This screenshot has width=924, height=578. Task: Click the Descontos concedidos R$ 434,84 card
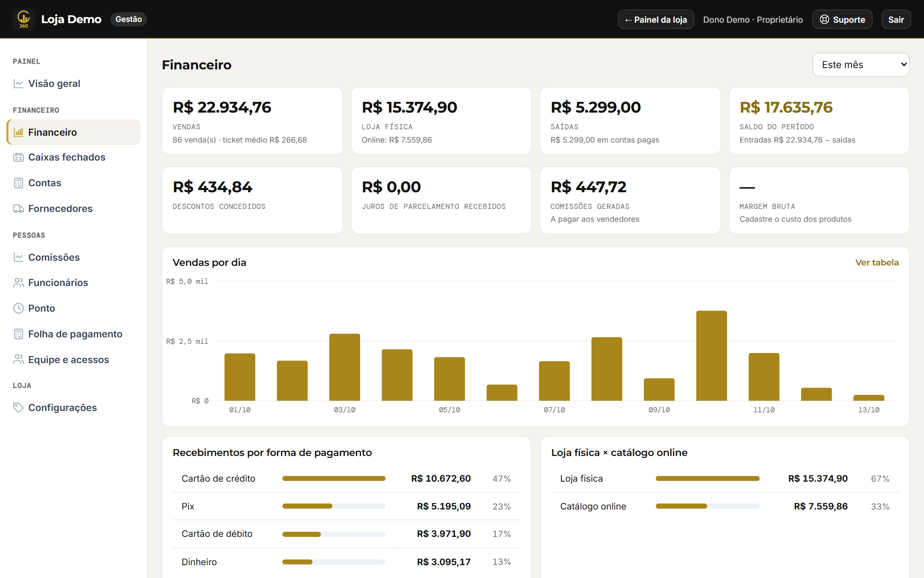252,200
